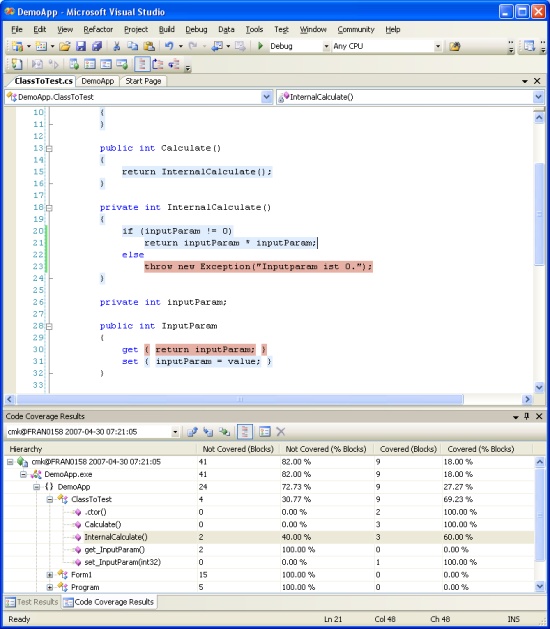Viewport: 550px width, 629px height.
Task: Click the Find in Files icon beside Any CPU
Action: pos(454,47)
